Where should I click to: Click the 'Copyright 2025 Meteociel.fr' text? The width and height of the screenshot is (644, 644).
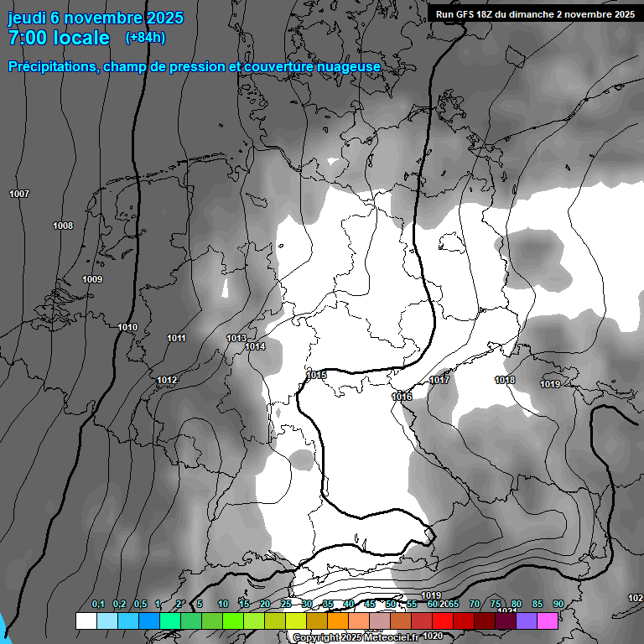356,637
